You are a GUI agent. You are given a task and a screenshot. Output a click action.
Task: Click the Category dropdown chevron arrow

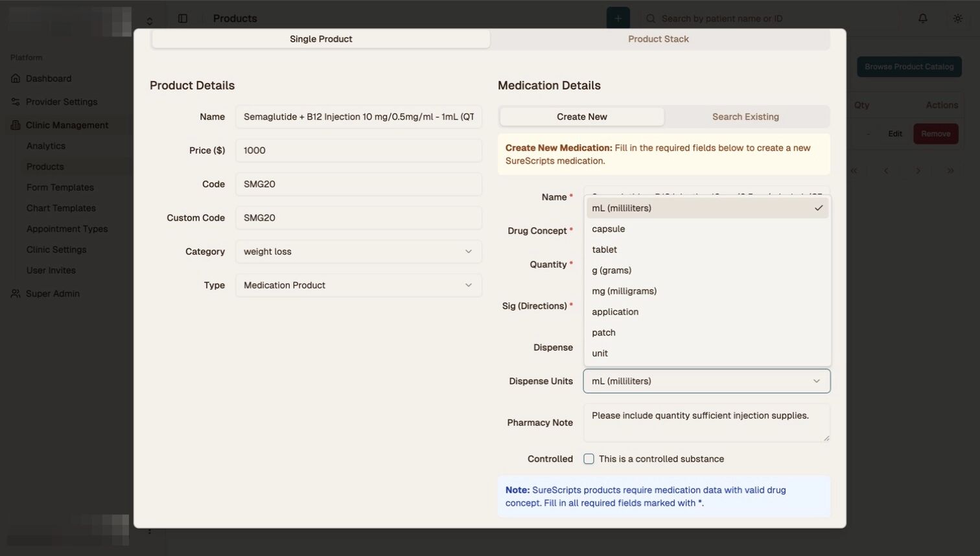point(469,251)
